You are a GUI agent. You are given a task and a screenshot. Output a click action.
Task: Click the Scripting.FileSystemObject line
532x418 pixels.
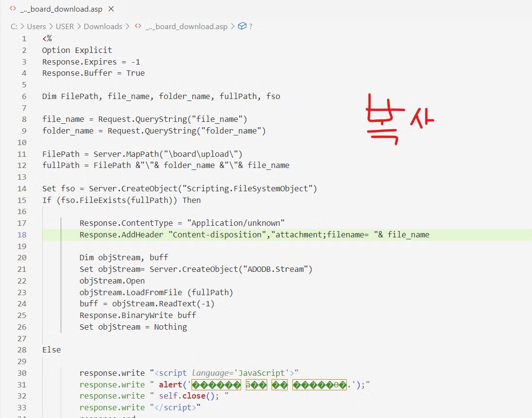179,188
